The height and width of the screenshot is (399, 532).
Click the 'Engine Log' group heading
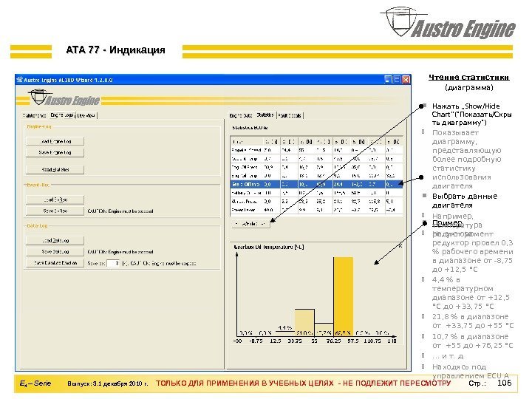(39, 126)
